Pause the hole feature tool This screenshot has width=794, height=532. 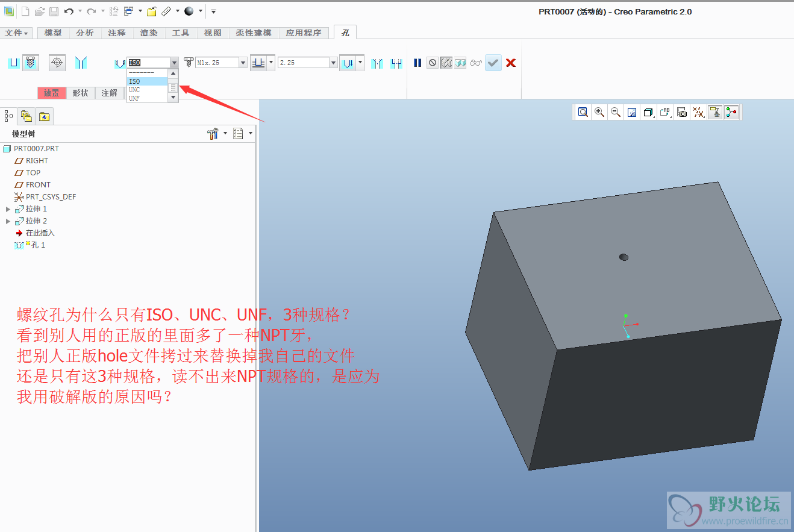417,63
